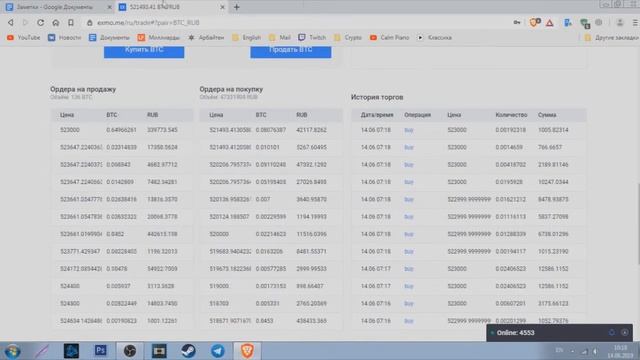Click the refresh icon in Online chat bar

(611, 333)
